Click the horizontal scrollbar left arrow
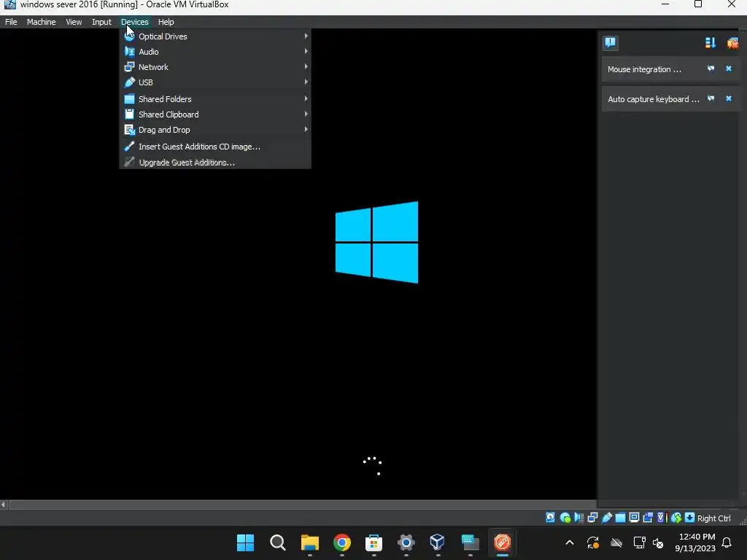Image resolution: width=747 pixels, height=560 pixels. pyautogui.click(x=4, y=505)
